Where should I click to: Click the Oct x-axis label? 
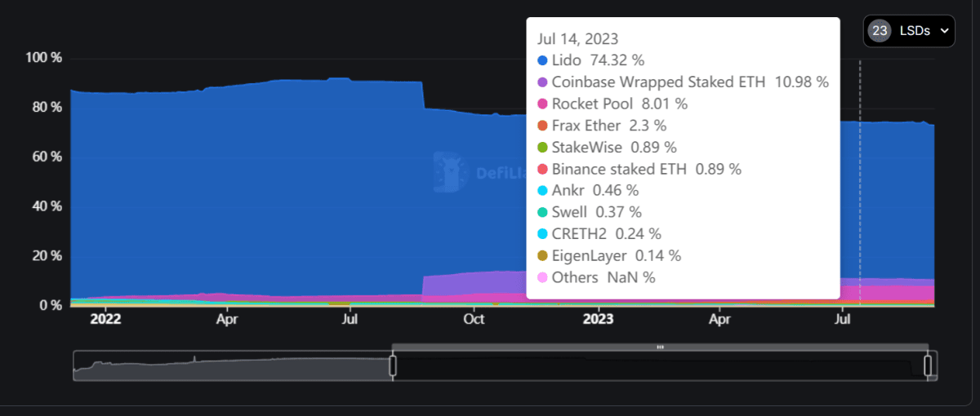tap(474, 319)
